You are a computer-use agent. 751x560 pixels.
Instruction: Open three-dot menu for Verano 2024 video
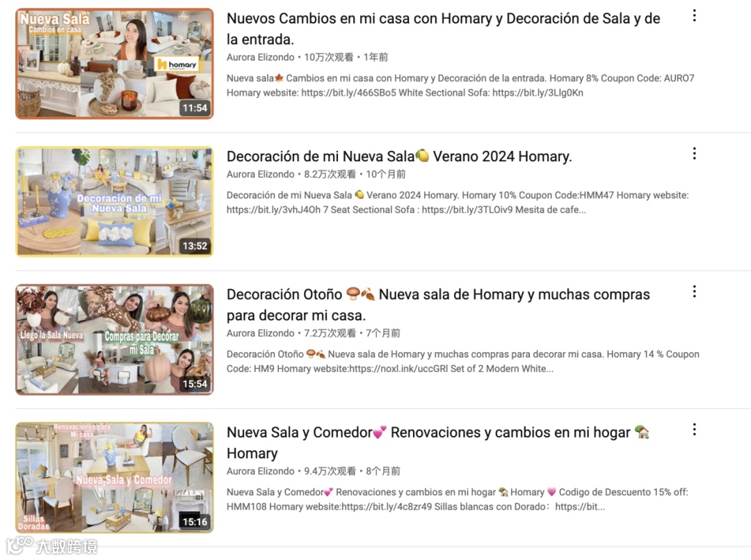(694, 154)
